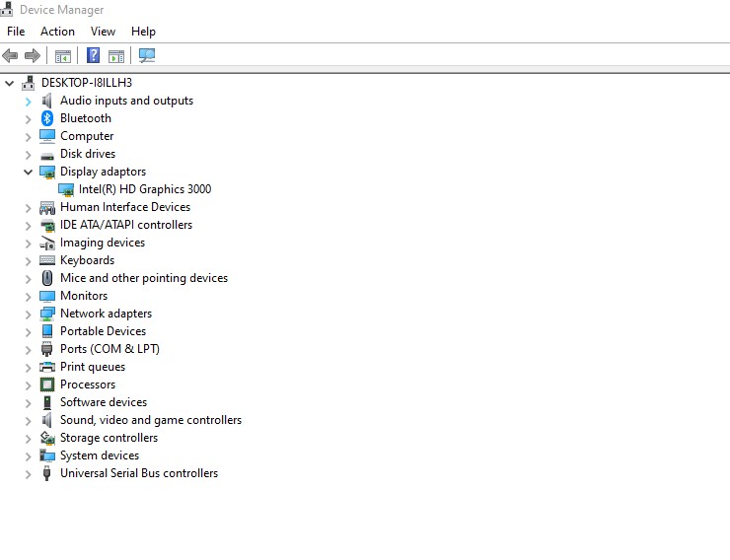Expand the System devices chevron
The width and height of the screenshot is (730, 560).
point(28,456)
